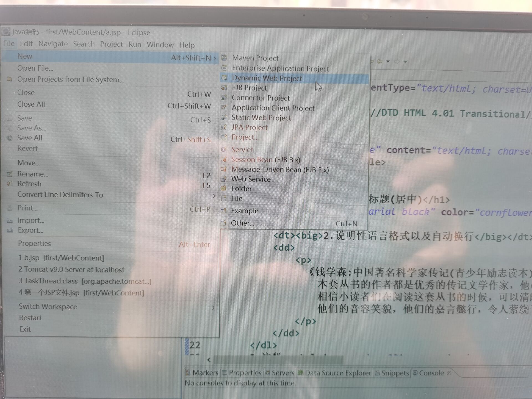The height and width of the screenshot is (399, 532).
Task: Select Web Service from submenu
Action: click(252, 179)
